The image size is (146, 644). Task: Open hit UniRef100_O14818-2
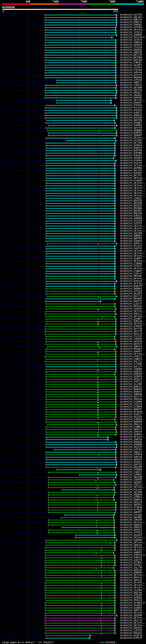click(x=132, y=603)
